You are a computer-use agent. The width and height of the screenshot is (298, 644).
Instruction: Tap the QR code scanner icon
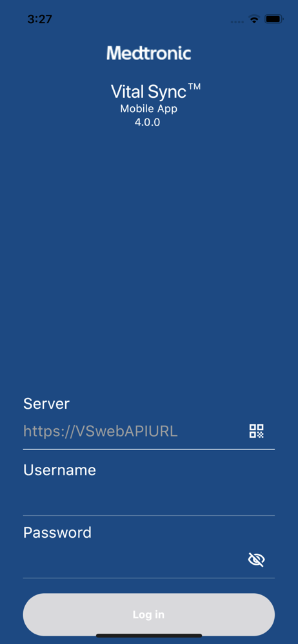pyautogui.click(x=257, y=431)
